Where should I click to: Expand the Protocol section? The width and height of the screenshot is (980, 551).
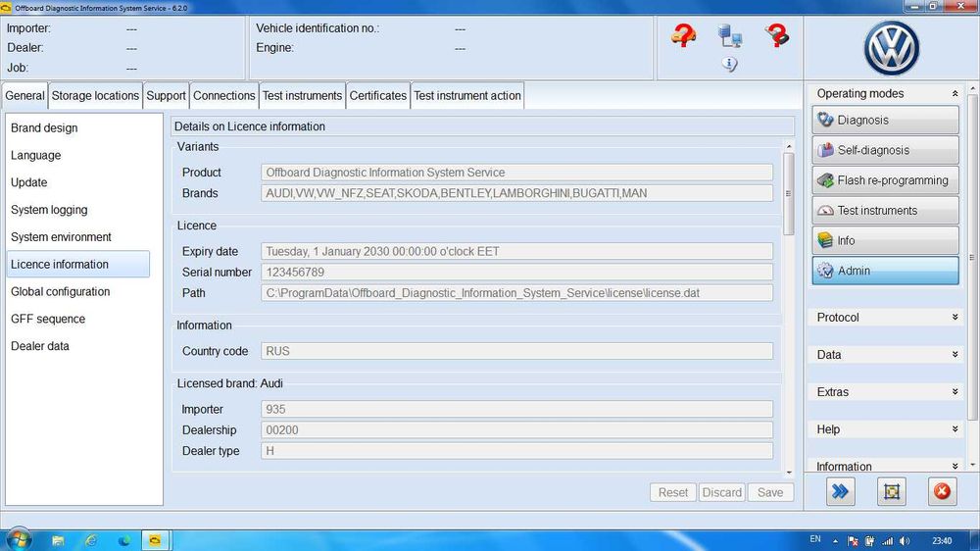tap(955, 317)
